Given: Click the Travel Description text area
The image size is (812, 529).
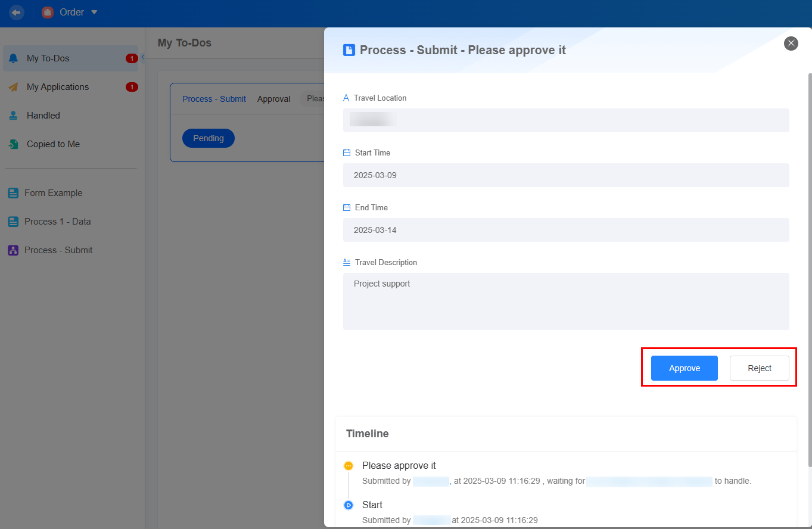Looking at the screenshot, I should click(566, 301).
